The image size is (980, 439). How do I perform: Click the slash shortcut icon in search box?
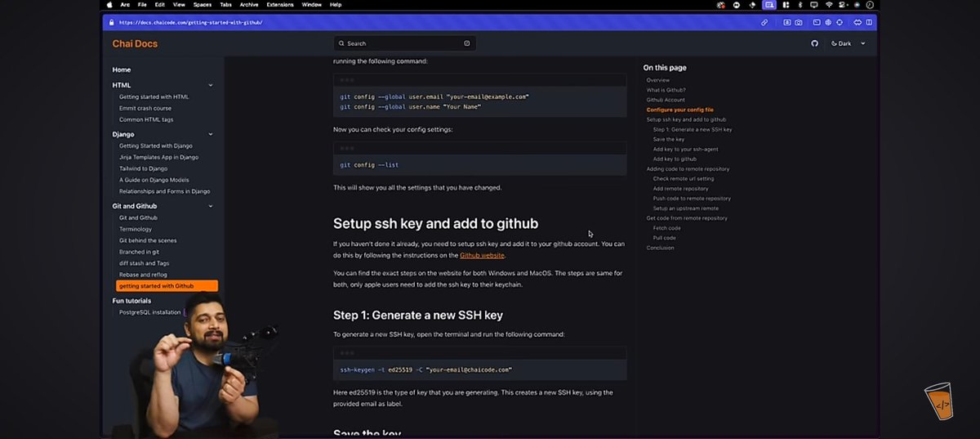[x=467, y=43]
